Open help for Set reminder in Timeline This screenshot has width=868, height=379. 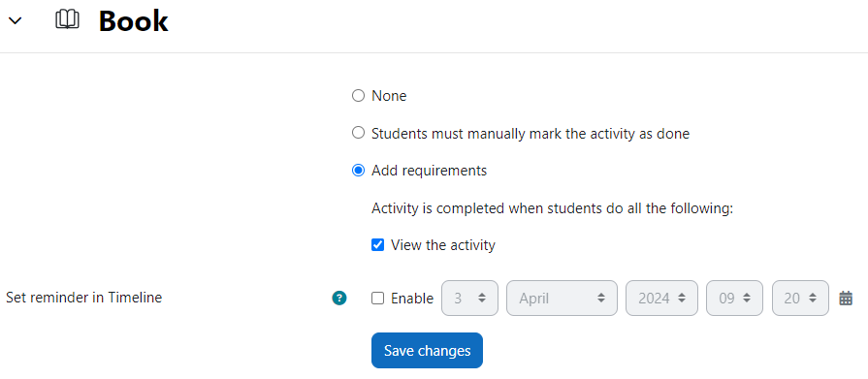click(x=339, y=299)
